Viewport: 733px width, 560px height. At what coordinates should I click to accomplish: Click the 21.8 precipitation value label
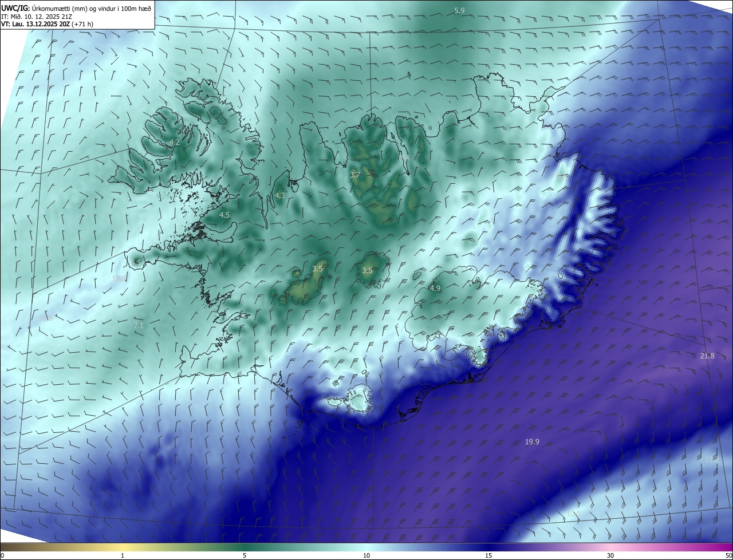click(x=707, y=356)
